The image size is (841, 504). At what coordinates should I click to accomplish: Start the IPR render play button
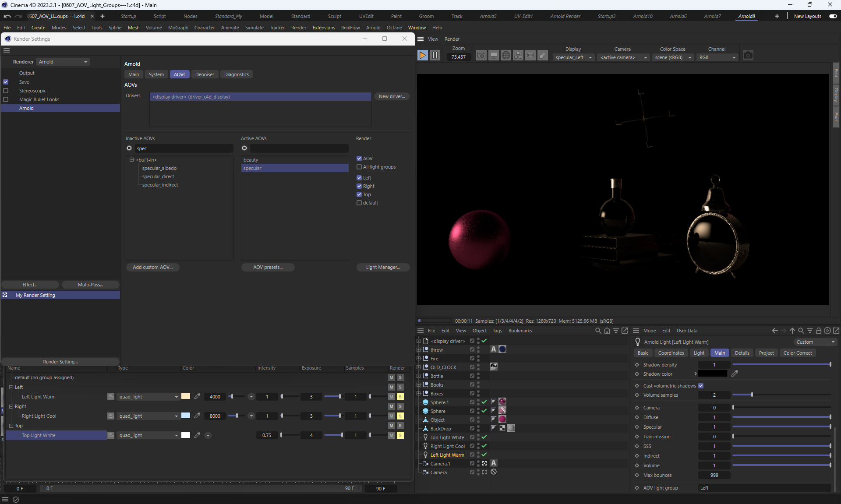422,55
